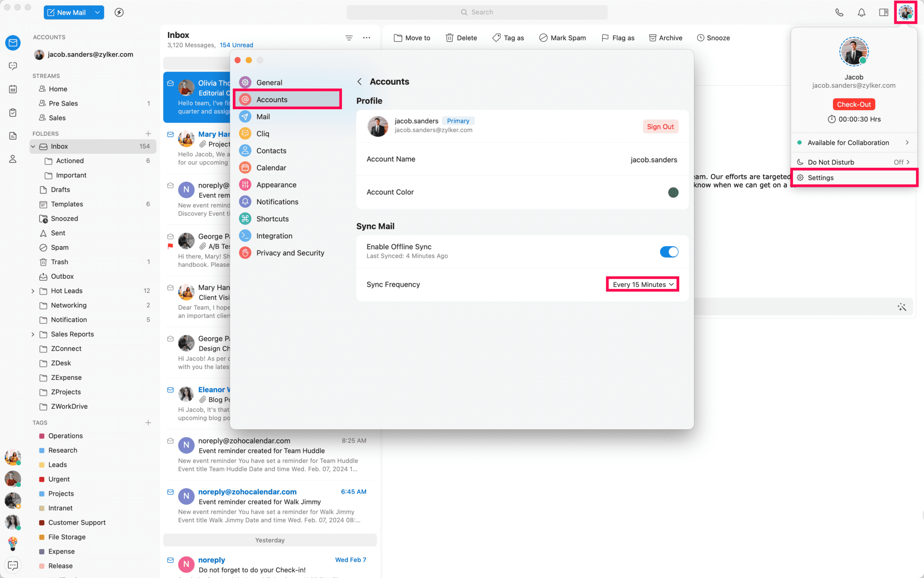Click the lightning quick actions icon
The image size is (924, 578).
pos(119,12)
